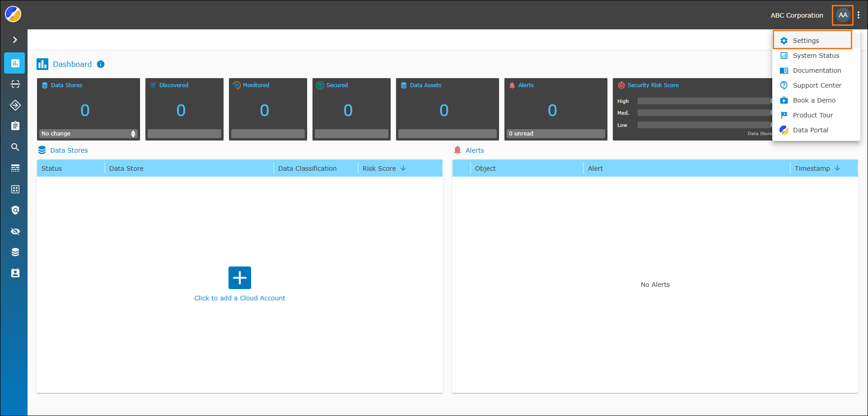868x416 pixels.
Task: Click the shield icon in the sidebar
Action: (x=15, y=210)
